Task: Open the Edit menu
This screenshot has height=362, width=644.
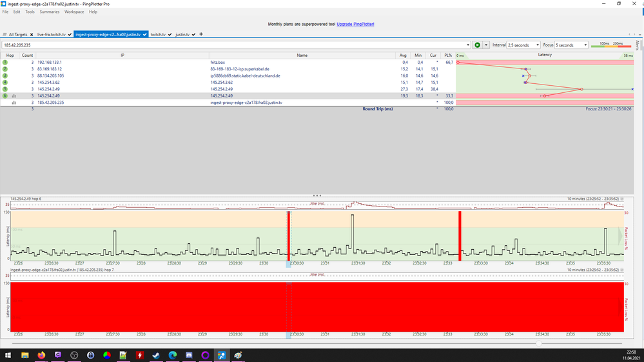Action: pyautogui.click(x=16, y=12)
